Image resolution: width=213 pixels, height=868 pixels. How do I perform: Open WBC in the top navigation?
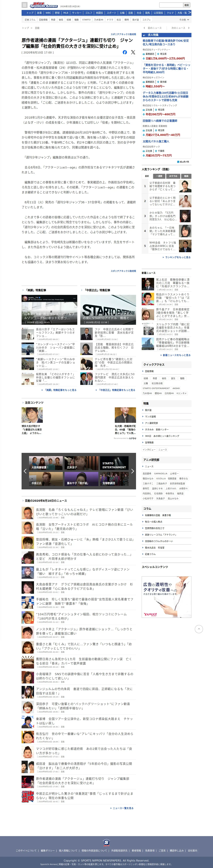48,13
